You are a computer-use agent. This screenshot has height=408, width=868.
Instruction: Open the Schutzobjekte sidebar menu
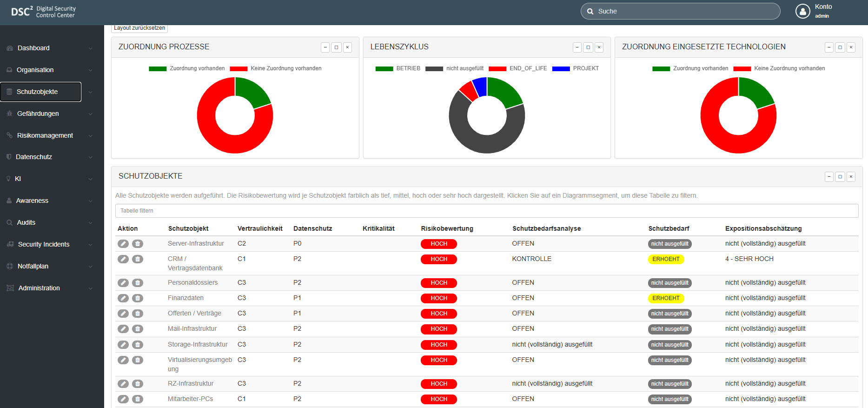click(x=41, y=92)
